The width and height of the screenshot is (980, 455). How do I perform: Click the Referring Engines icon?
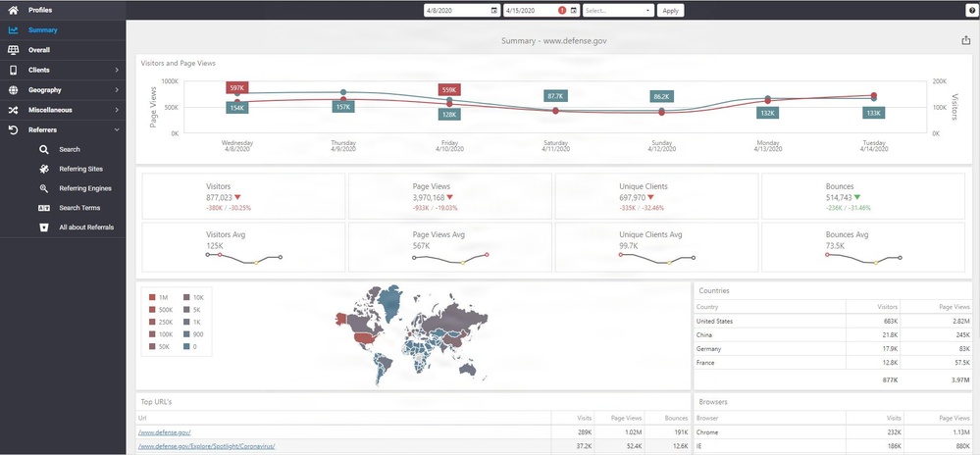44,188
